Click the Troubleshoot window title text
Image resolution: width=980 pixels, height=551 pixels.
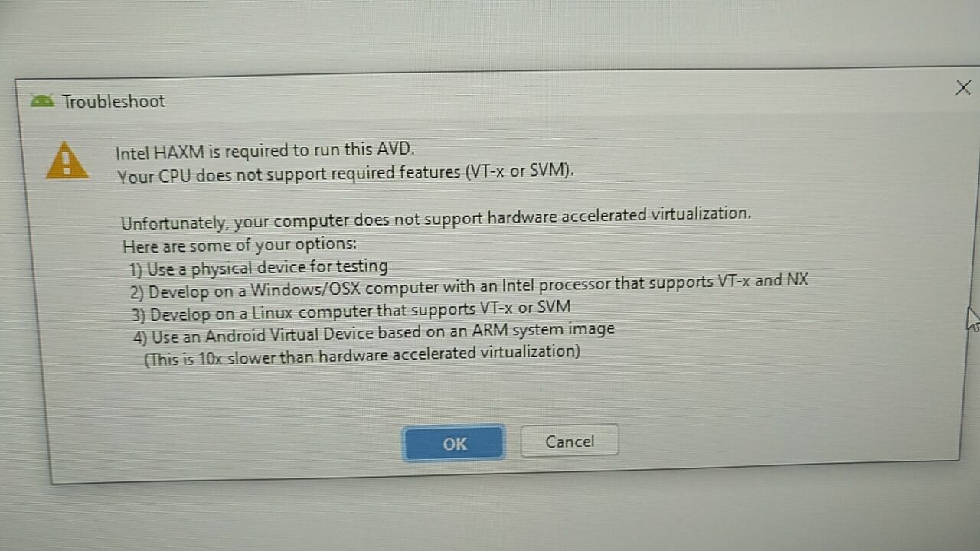pos(113,101)
